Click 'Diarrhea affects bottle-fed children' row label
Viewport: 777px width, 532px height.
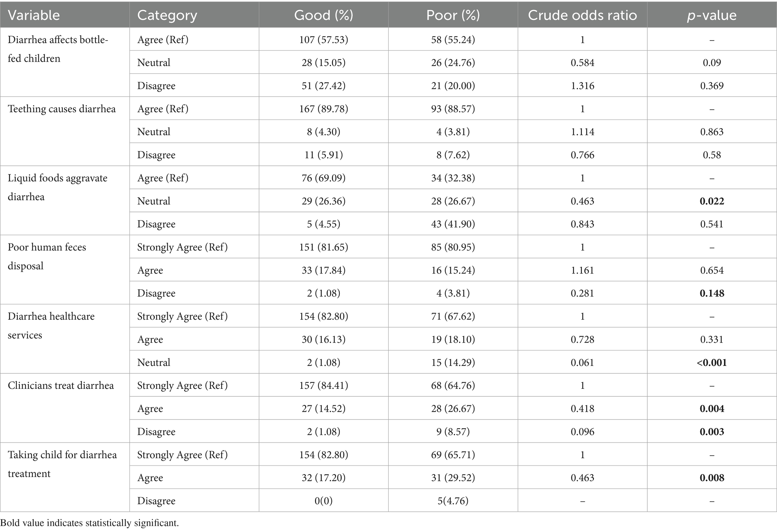click(58, 49)
